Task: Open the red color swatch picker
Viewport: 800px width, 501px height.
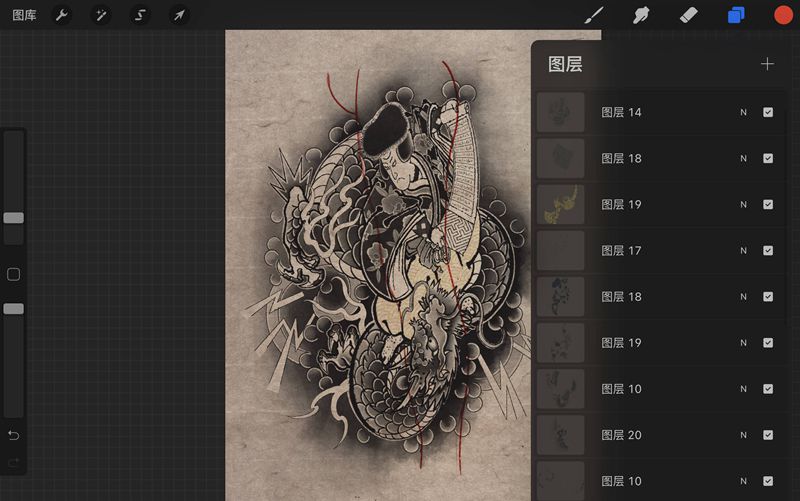Action: pos(783,15)
